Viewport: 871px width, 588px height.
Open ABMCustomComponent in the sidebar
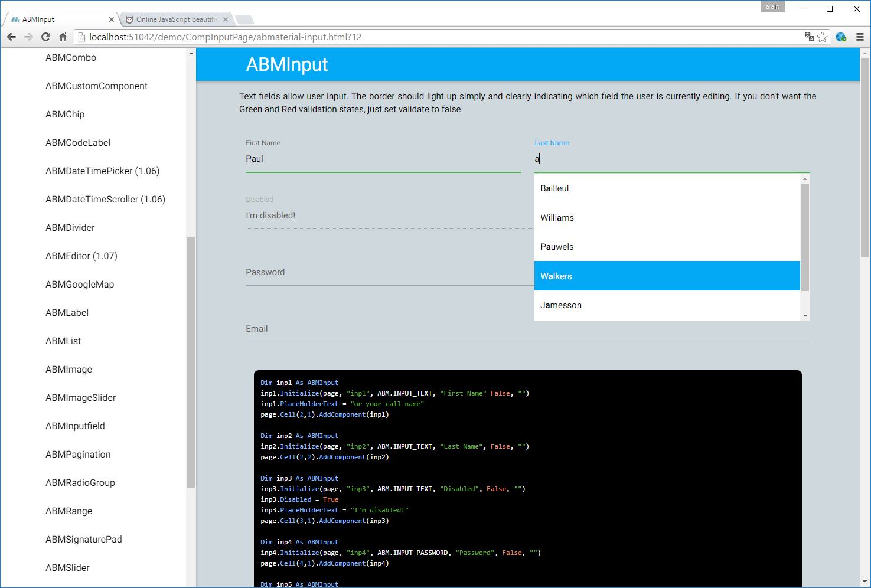pyautogui.click(x=96, y=86)
